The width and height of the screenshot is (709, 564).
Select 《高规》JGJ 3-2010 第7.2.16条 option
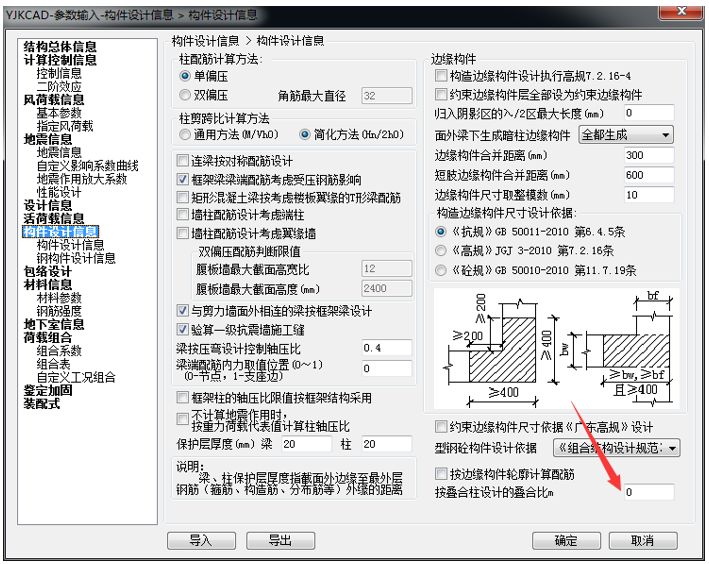click(x=440, y=250)
